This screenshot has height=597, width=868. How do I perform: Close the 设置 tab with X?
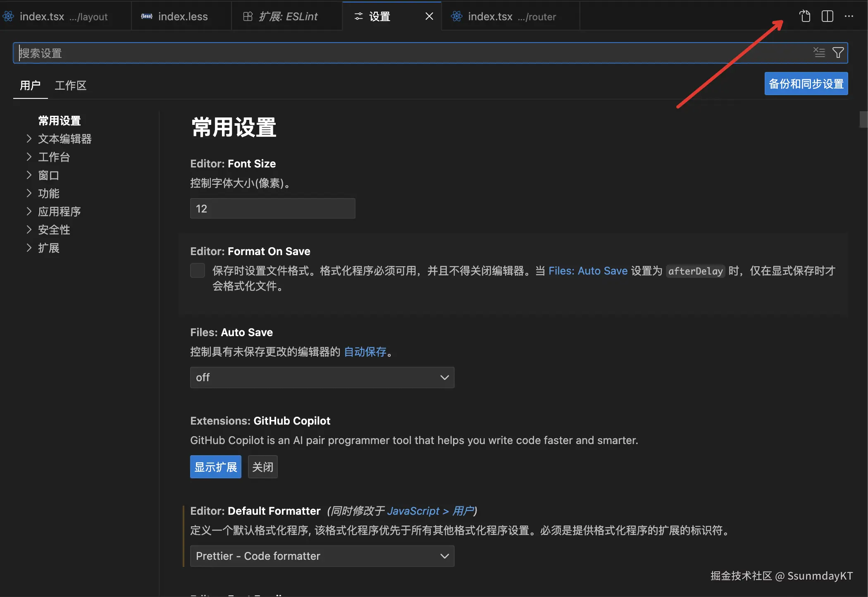click(429, 16)
